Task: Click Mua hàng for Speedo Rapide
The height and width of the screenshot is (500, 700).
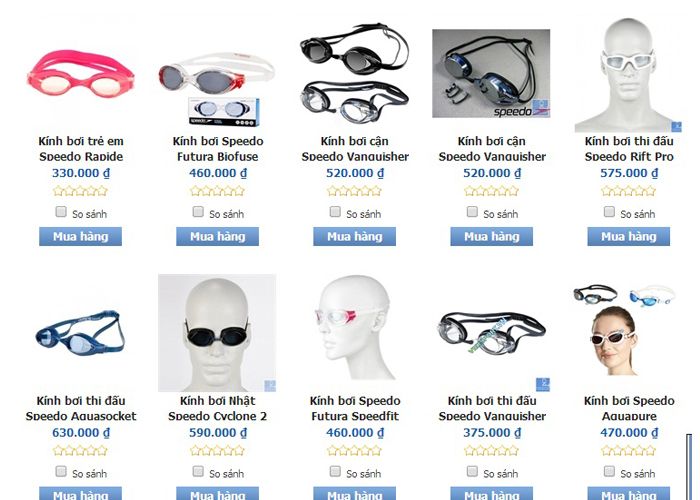Action: coord(80,237)
